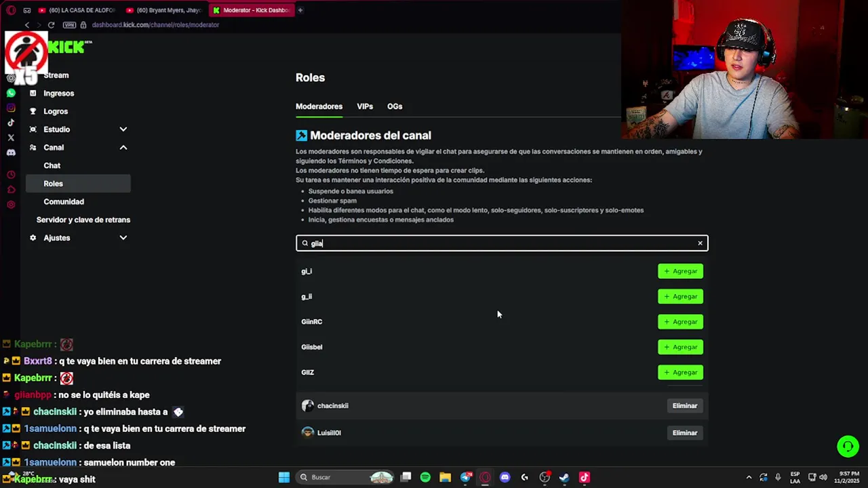Show hidden system tray icons chevron
The image size is (868, 488).
pos(749,477)
